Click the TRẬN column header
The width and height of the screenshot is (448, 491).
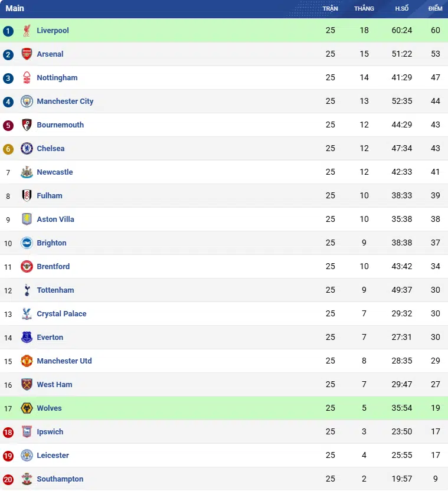[330, 8]
